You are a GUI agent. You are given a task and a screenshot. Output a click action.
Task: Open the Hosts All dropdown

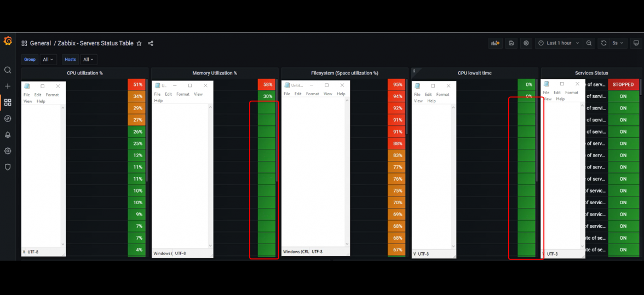88,60
